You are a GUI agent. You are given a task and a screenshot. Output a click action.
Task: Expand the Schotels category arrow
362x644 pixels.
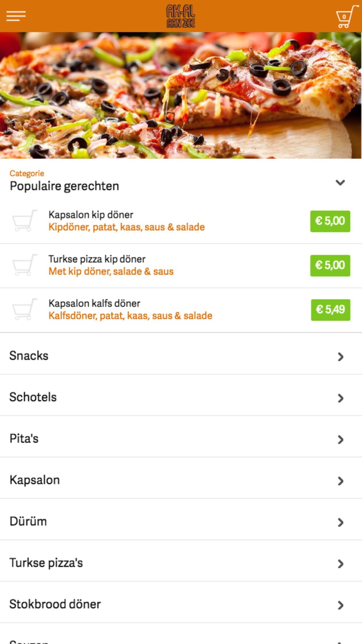[340, 398]
